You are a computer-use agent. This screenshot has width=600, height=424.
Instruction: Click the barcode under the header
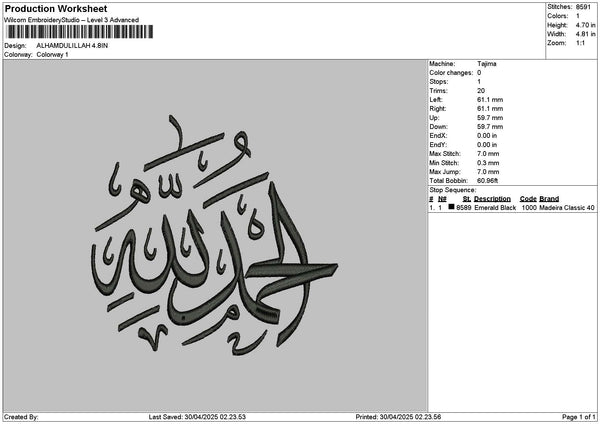[80, 32]
